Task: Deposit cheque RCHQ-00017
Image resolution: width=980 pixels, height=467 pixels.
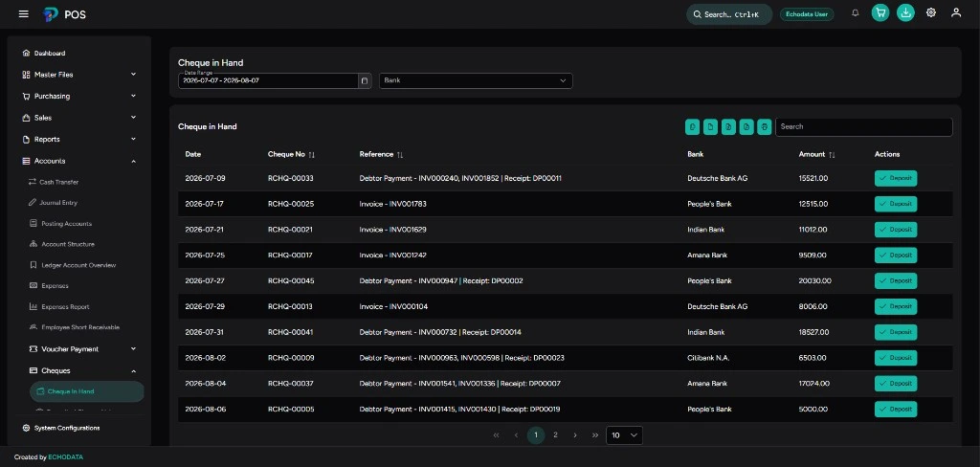Action: [896, 256]
